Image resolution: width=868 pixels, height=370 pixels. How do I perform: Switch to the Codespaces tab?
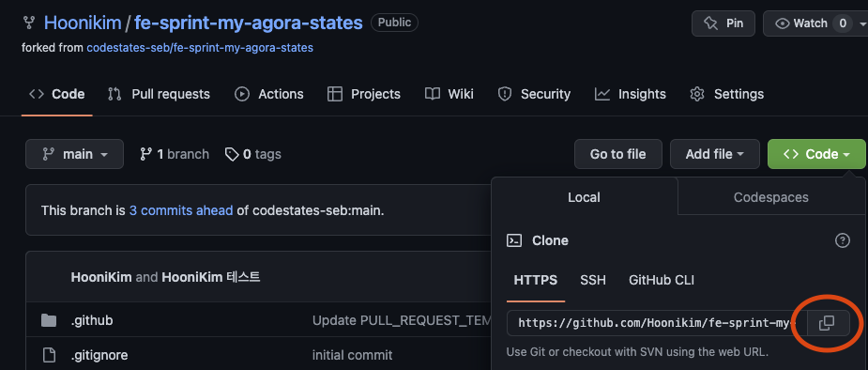770,197
